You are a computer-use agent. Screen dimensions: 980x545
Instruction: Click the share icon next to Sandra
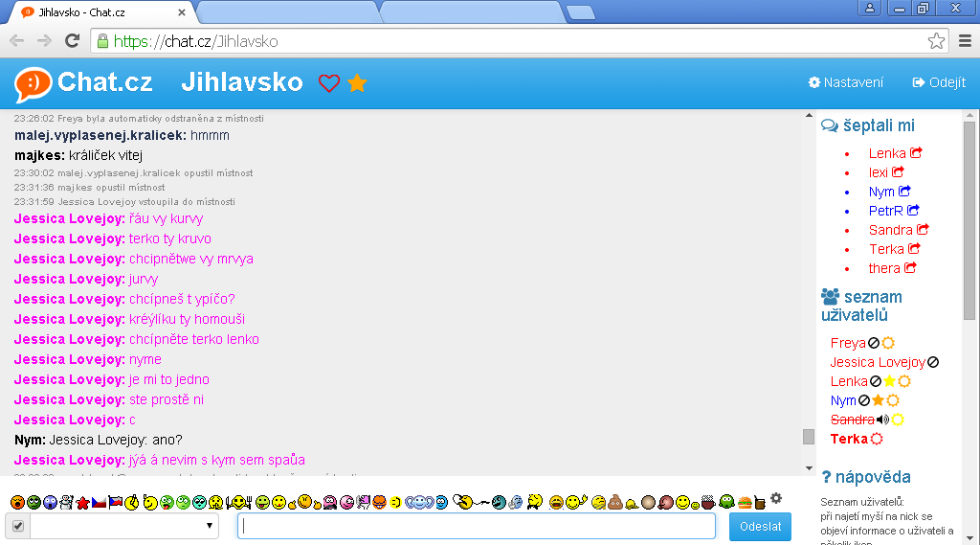[923, 230]
